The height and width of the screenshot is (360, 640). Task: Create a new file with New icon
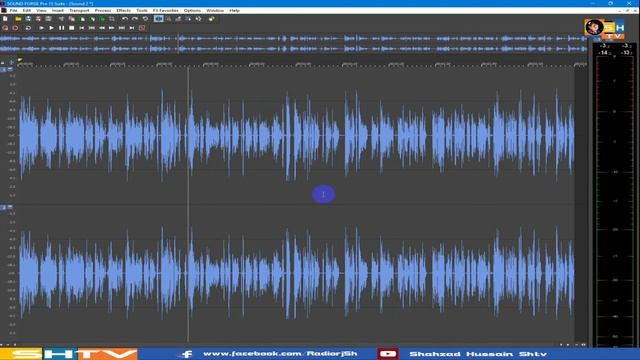click(5, 19)
